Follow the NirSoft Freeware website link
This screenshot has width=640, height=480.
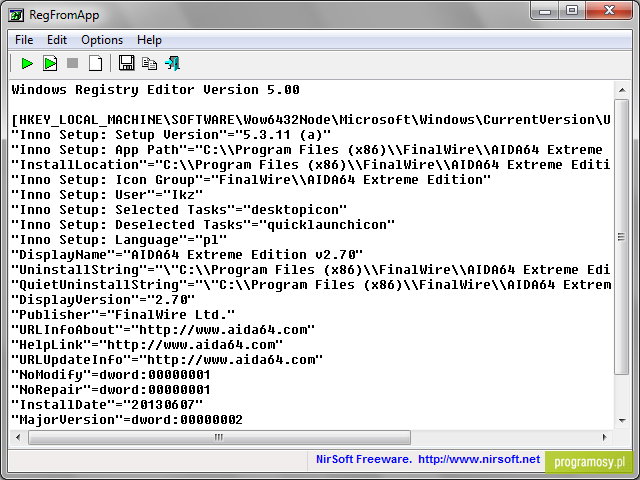pyautogui.click(x=428, y=459)
